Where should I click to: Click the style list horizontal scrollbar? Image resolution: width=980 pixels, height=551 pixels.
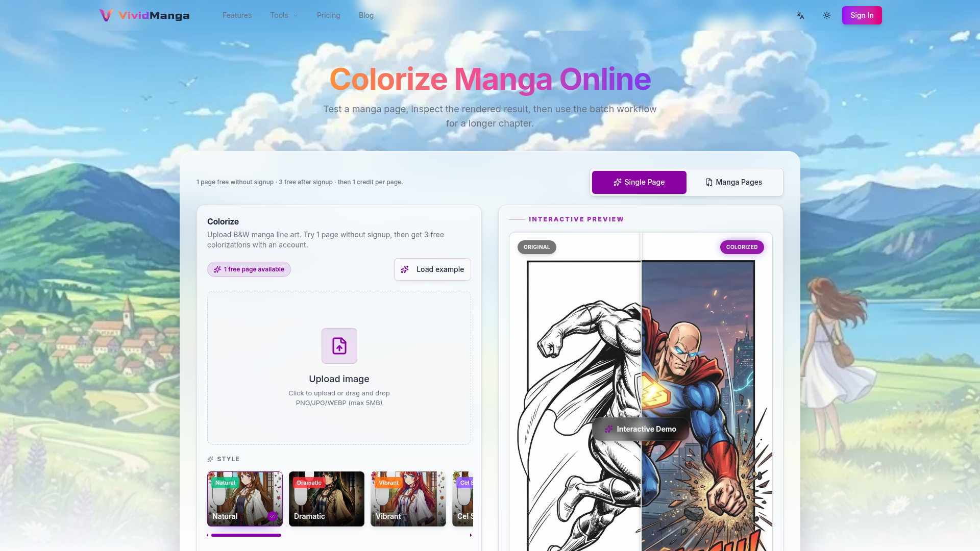click(x=246, y=535)
